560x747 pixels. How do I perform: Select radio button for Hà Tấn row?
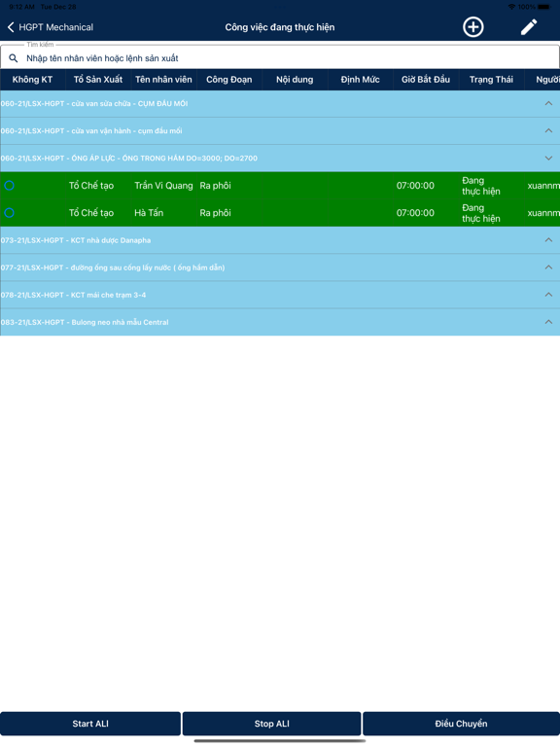9,212
